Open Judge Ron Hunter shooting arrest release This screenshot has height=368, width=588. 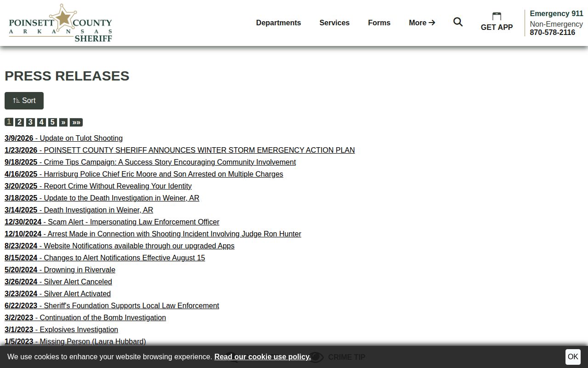153,234
